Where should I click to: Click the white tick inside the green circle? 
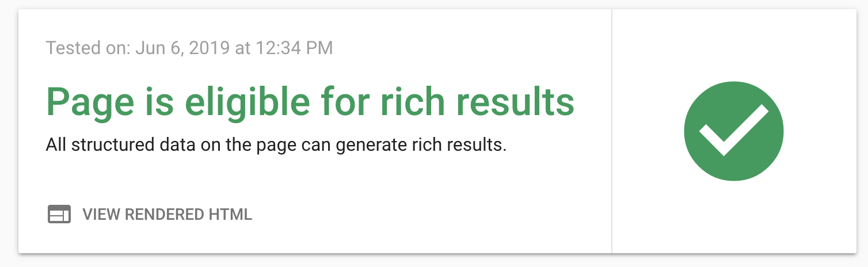point(733,131)
